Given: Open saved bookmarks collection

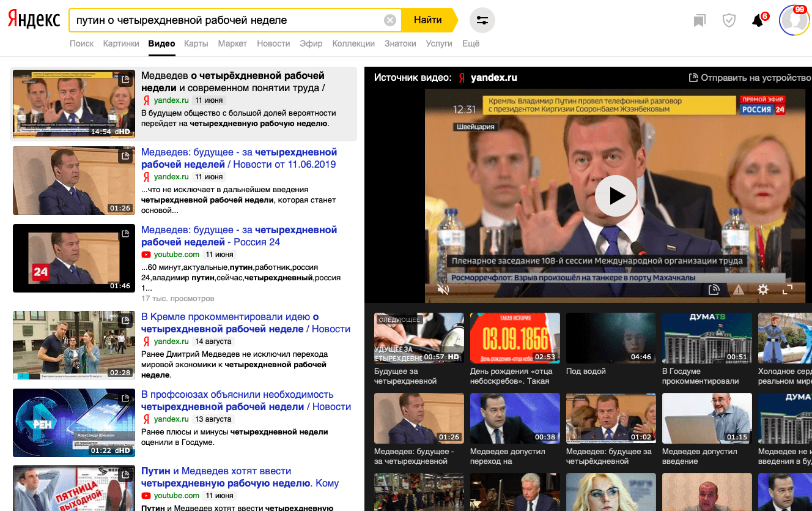Looking at the screenshot, I should [699, 21].
